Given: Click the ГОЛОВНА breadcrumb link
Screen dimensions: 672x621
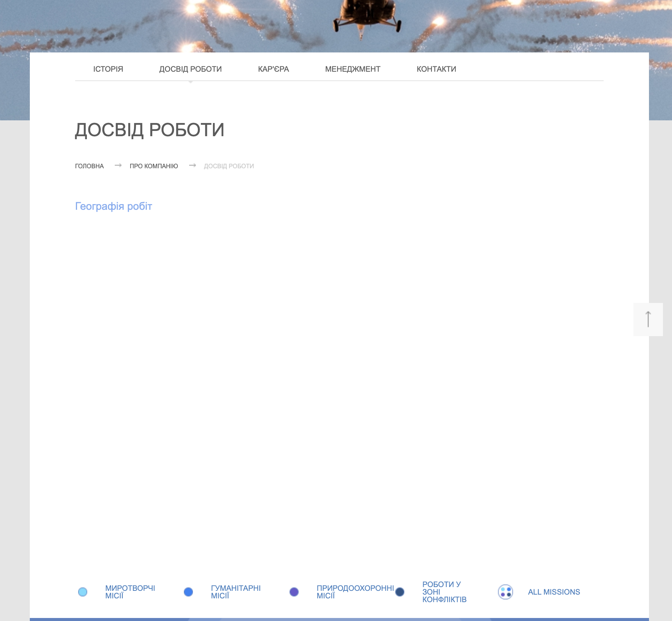Looking at the screenshot, I should (89, 166).
